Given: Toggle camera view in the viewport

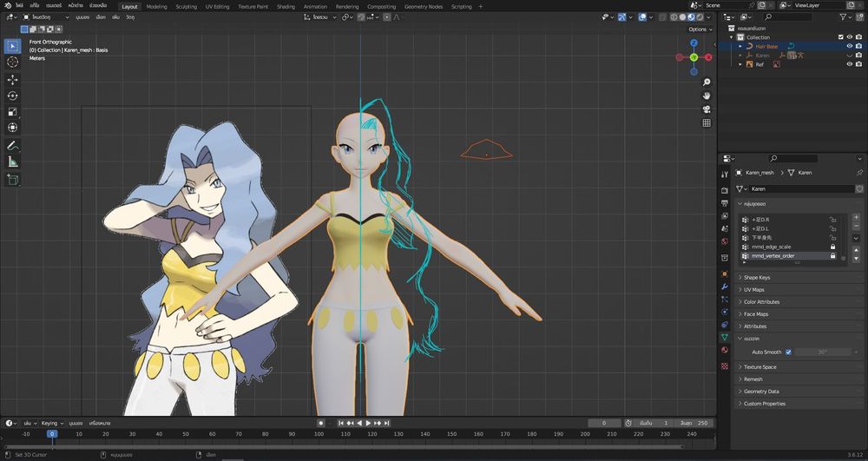Looking at the screenshot, I should [707, 109].
